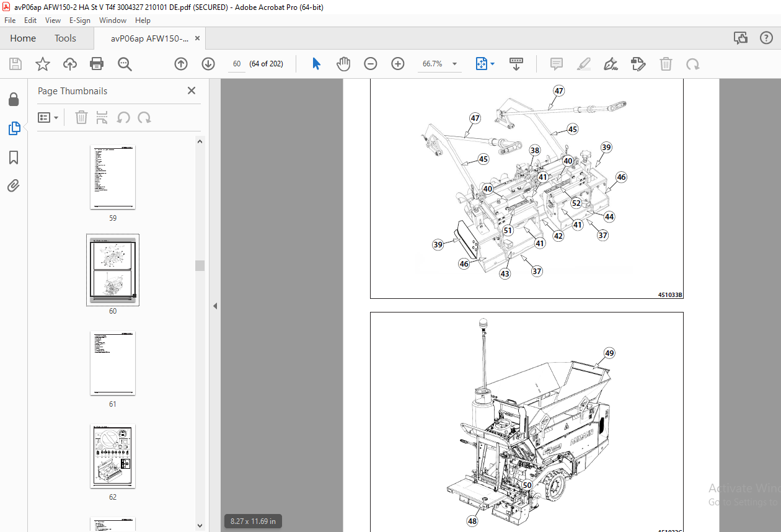This screenshot has height=532, width=781.
Task: Insert page break icon in thumbnails panel
Action: 102,117
